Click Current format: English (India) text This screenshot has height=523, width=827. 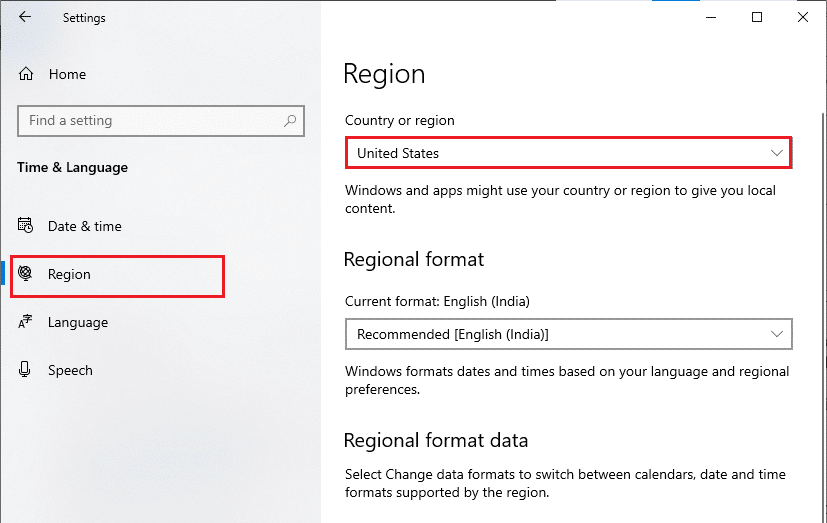coord(437,302)
